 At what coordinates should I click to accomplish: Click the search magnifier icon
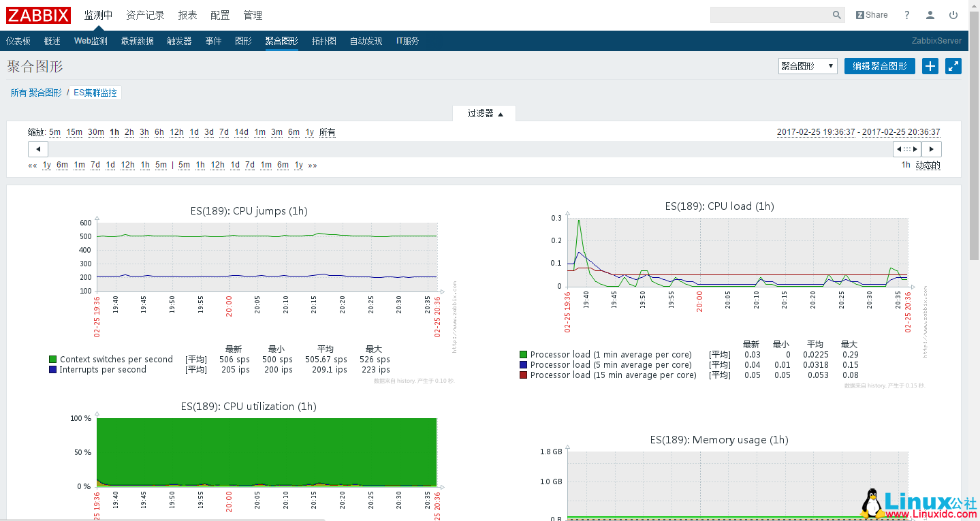pyautogui.click(x=836, y=14)
